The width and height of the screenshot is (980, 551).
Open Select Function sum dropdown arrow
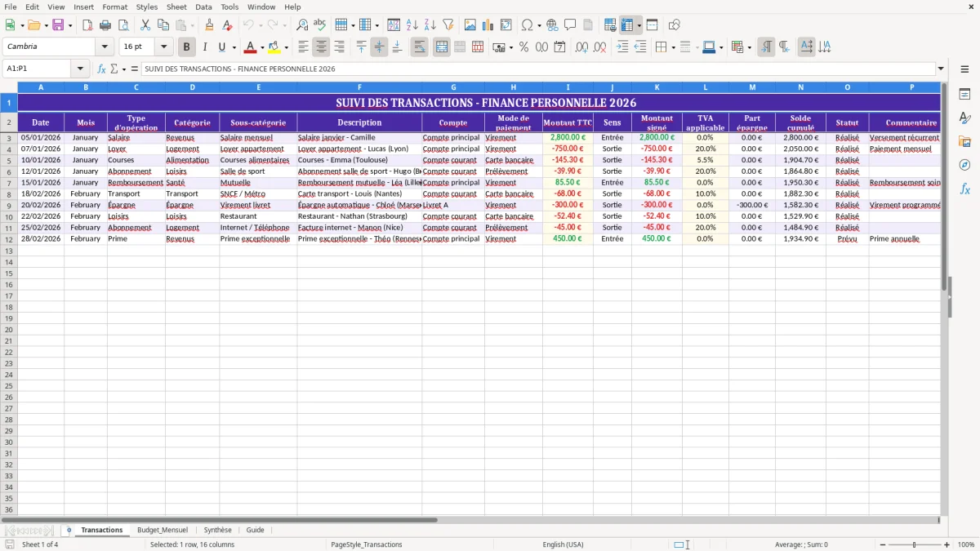pyautogui.click(x=122, y=69)
